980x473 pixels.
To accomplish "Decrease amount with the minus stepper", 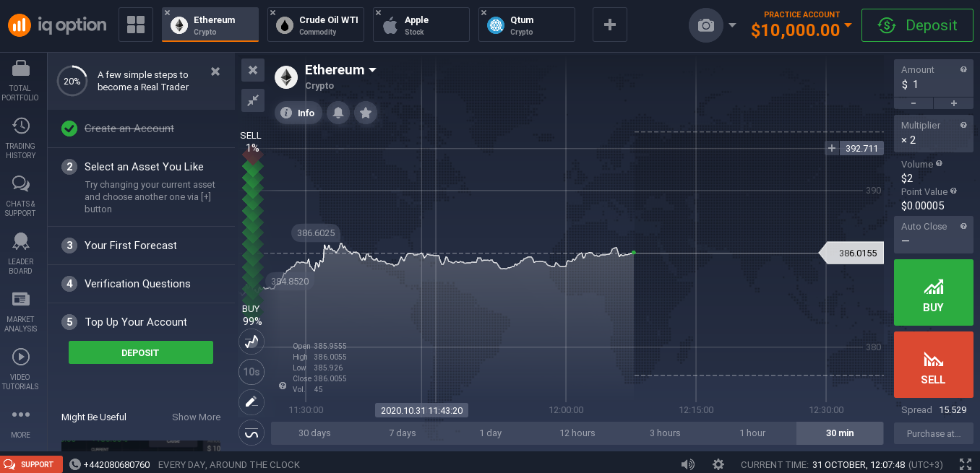I will pyautogui.click(x=913, y=104).
